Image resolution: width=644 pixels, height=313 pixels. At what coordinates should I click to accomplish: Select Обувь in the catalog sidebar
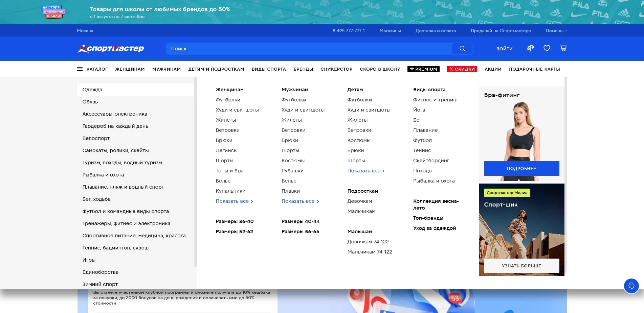coord(90,102)
